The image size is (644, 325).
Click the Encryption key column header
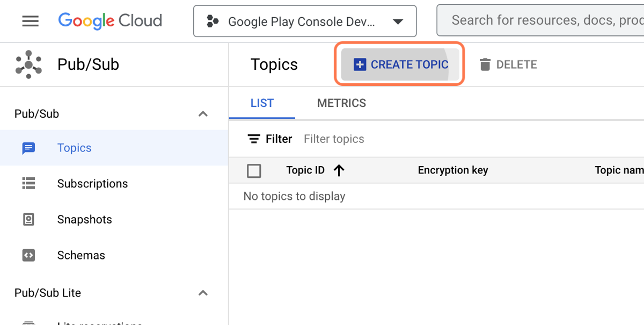pos(453,170)
